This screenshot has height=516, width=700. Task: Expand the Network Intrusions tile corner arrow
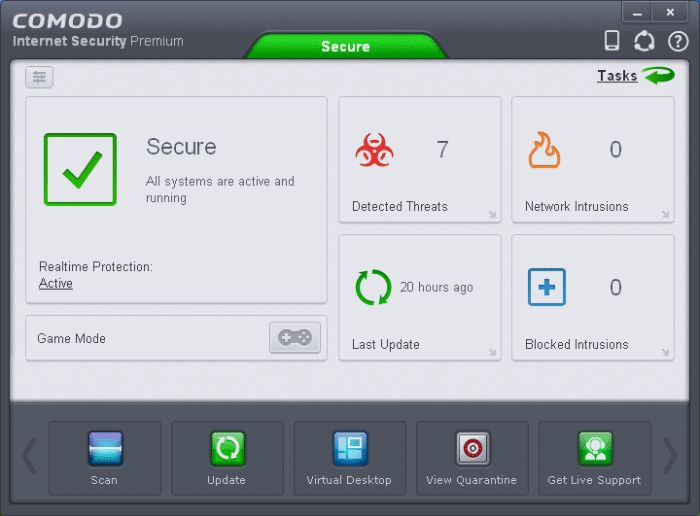click(665, 214)
